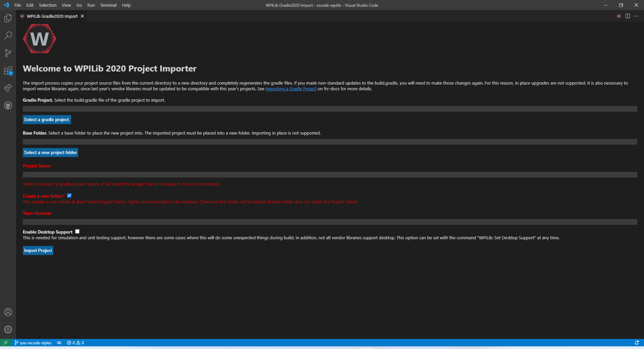Open the Importing a Gradle Project link
Viewport: 644px width, 349px height.
click(291, 89)
